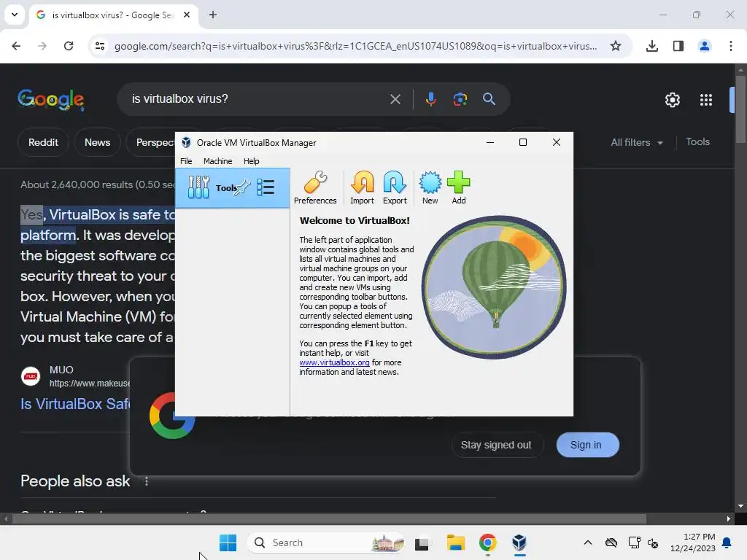Start Google voice search microphone
The width and height of the screenshot is (747, 560).
coord(430,99)
